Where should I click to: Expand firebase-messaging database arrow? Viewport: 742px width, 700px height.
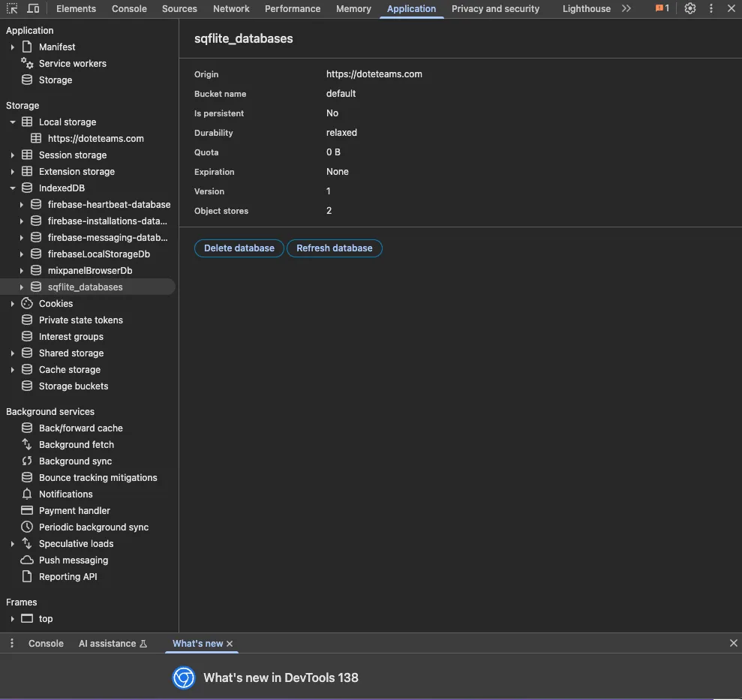(x=21, y=238)
